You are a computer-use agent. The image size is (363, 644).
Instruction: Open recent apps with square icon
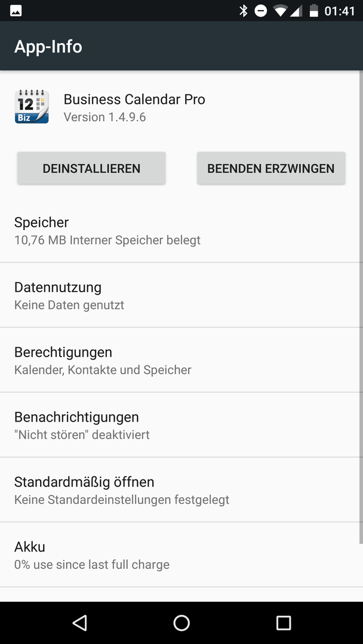click(x=283, y=623)
